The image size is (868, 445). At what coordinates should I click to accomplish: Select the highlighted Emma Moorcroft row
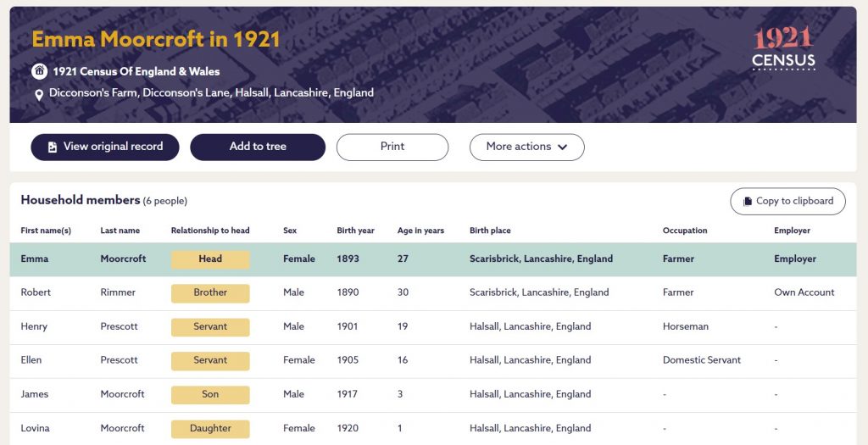coord(432,259)
